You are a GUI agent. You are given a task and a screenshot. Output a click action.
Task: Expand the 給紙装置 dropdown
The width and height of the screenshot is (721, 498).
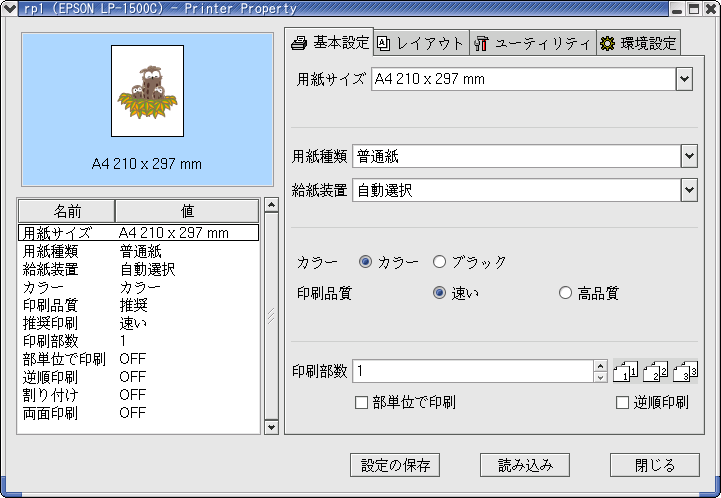(x=688, y=189)
